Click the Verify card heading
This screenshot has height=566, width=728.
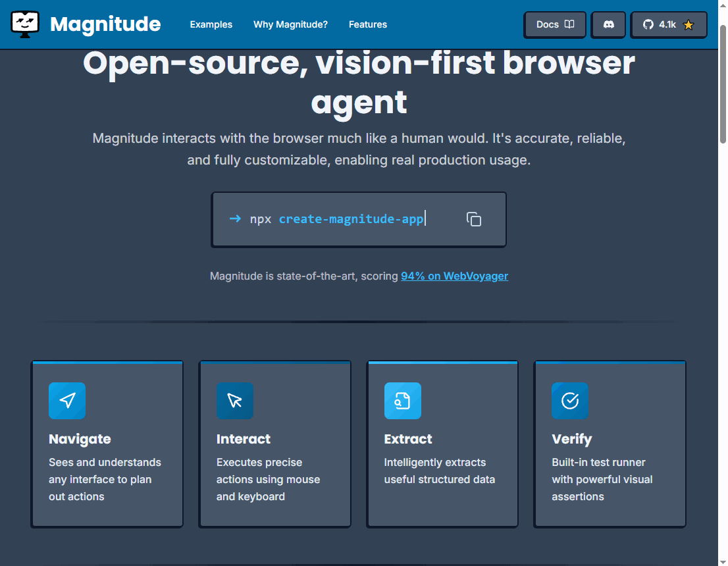(x=572, y=439)
